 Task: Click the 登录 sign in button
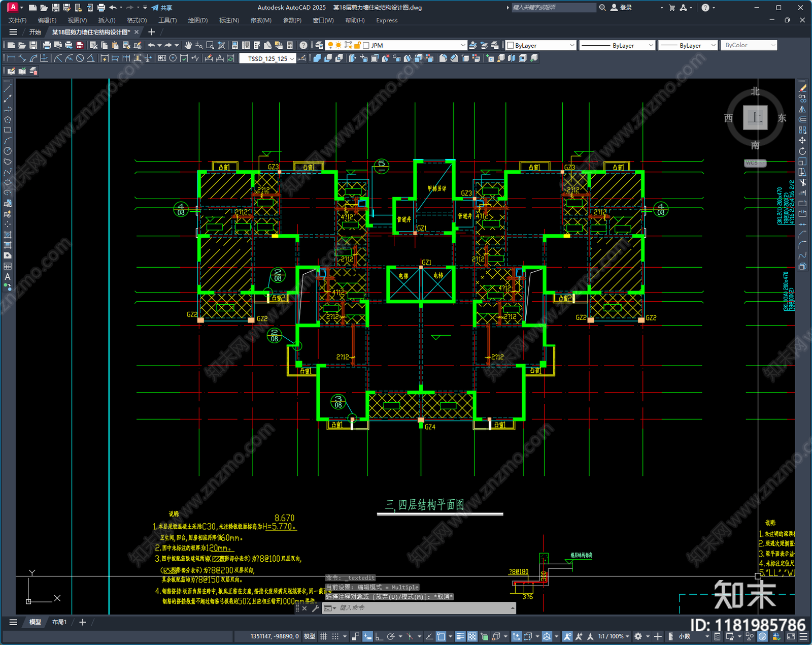pos(621,8)
